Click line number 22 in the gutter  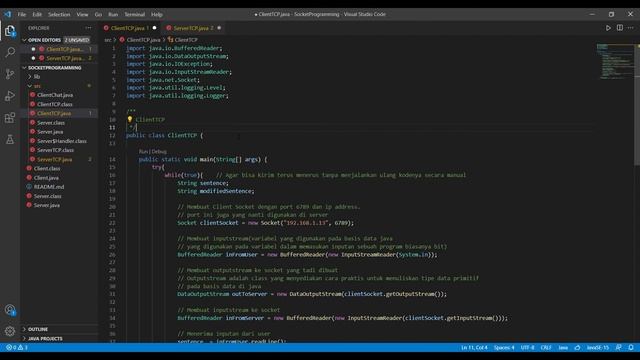tap(112, 223)
